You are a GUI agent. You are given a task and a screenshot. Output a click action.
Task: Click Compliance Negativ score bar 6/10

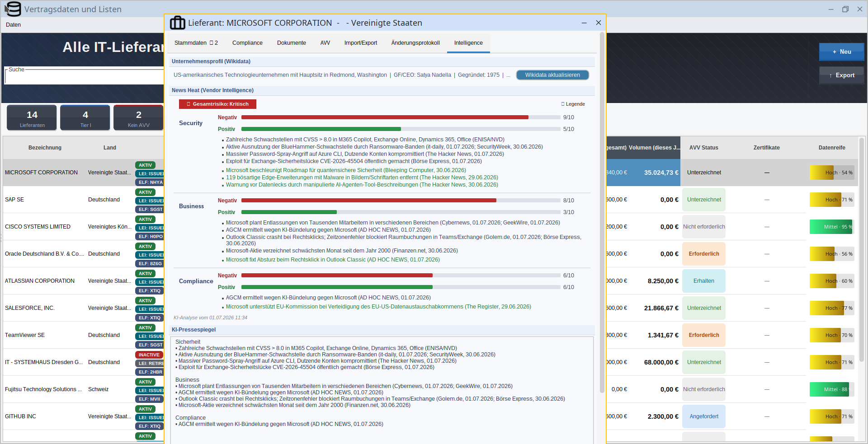point(401,276)
